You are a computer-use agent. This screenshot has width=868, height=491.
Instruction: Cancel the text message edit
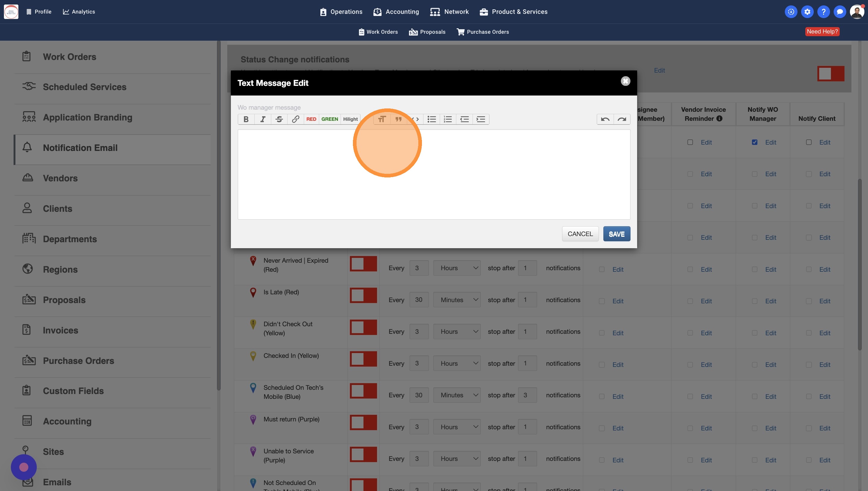coord(580,234)
